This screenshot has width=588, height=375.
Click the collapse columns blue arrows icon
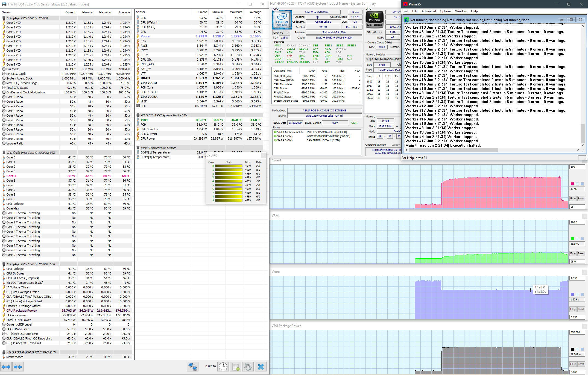[x=18, y=367]
